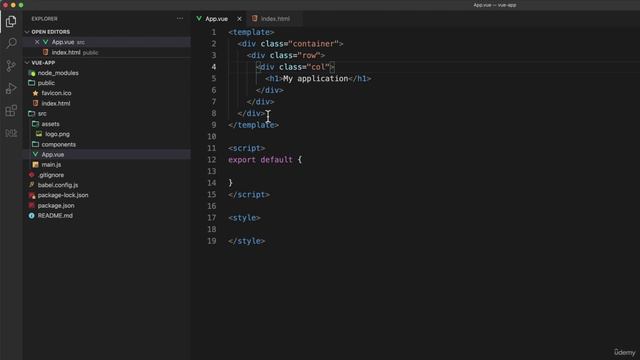The image size is (640, 360).
Task: Open index.html in public folder tree
Action: [x=56, y=103]
